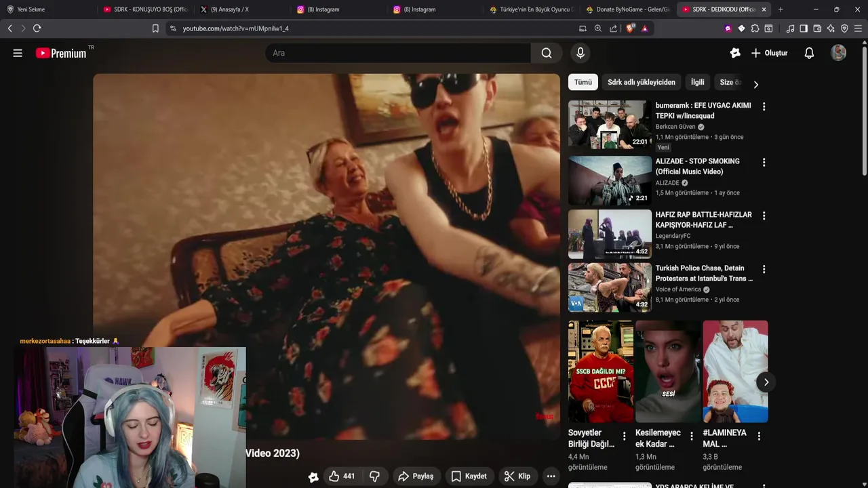Switch to Donate ByNoGame tab
The image size is (868, 488).
pyautogui.click(x=628, y=9)
